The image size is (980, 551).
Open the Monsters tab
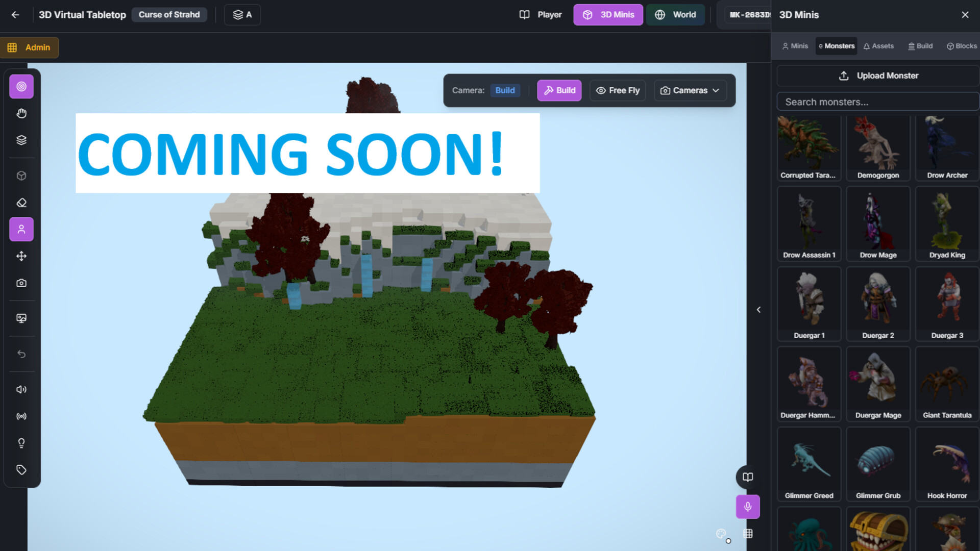pyautogui.click(x=836, y=46)
